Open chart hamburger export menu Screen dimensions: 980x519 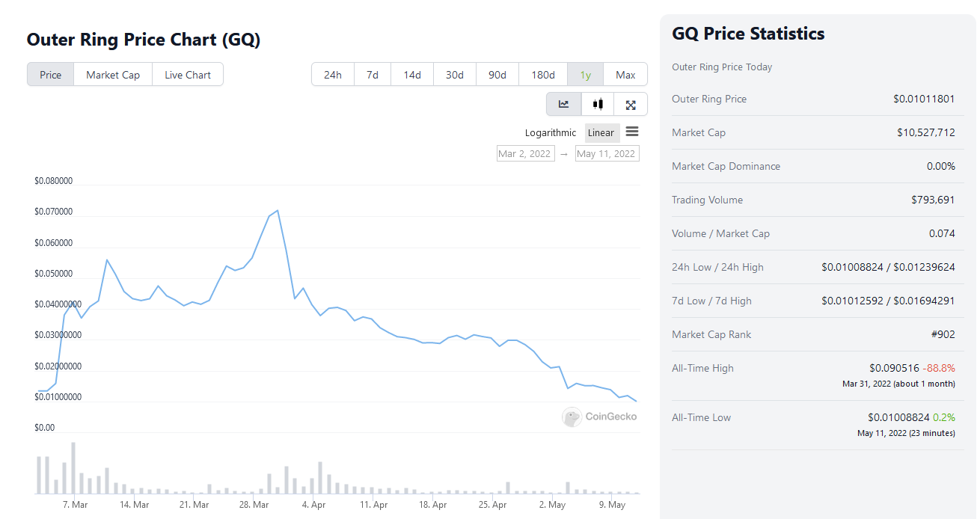[632, 132]
